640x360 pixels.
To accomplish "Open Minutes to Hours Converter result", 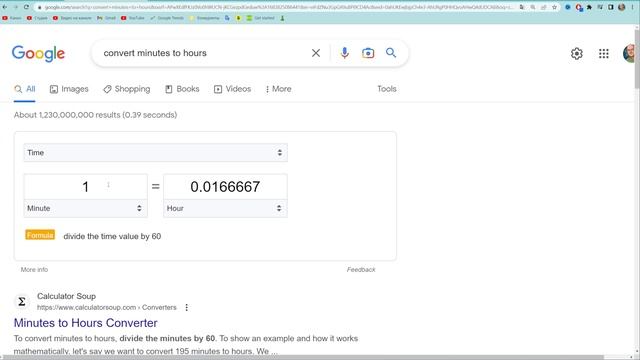I will pyautogui.click(x=85, y=323).
